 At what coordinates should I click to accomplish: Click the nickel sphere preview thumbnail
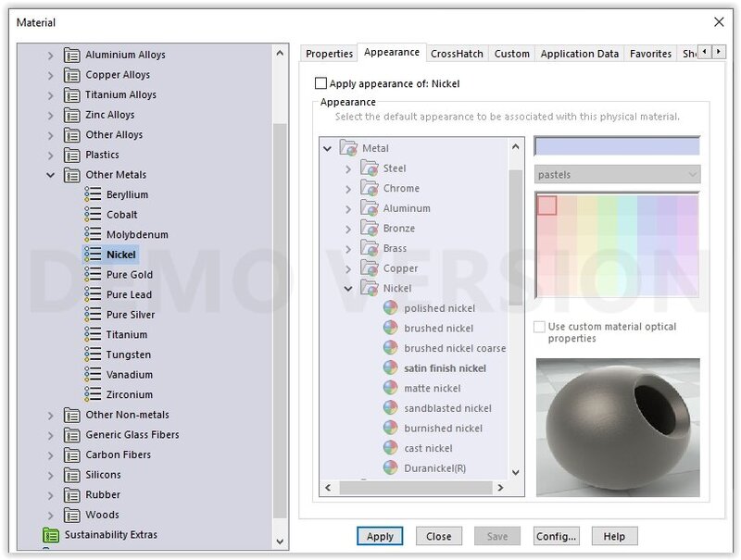[x=618, y=427]
